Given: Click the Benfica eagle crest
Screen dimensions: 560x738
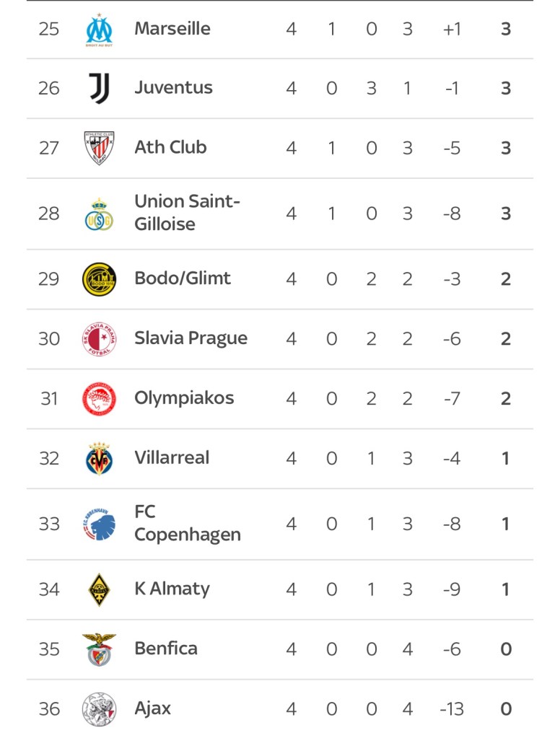Looking at the screenshot, I should pyautogui.click(x=99, y=649).
